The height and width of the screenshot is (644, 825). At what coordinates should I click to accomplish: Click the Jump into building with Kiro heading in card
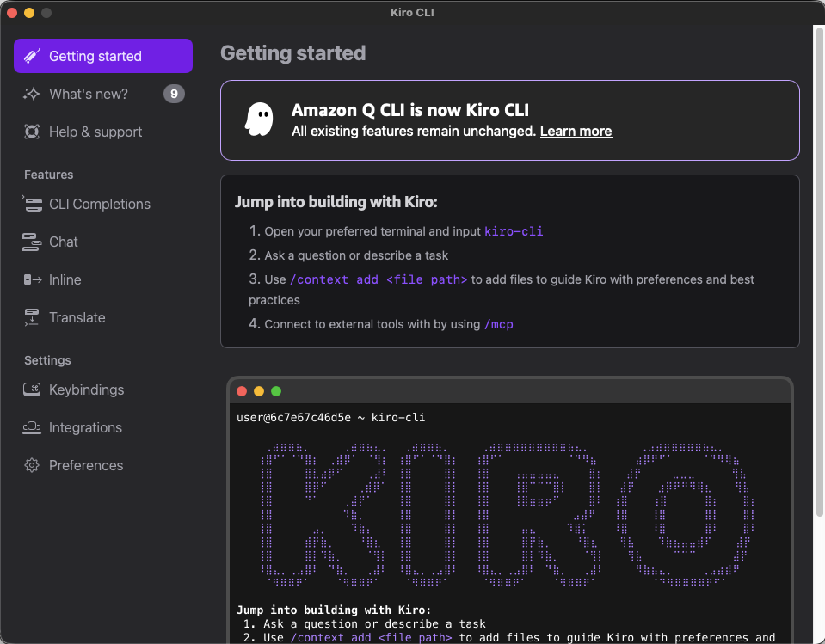(x=336, y=202)
